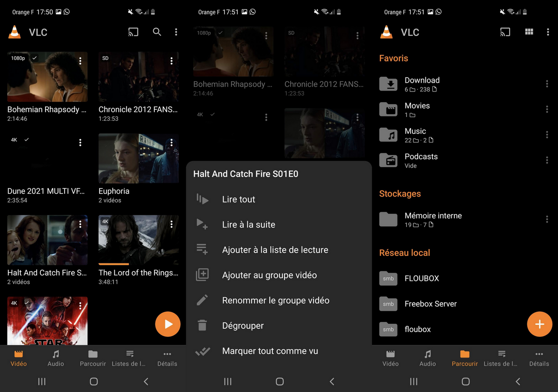Choose Ajouter à la liste de lecture

pos(279,250)
